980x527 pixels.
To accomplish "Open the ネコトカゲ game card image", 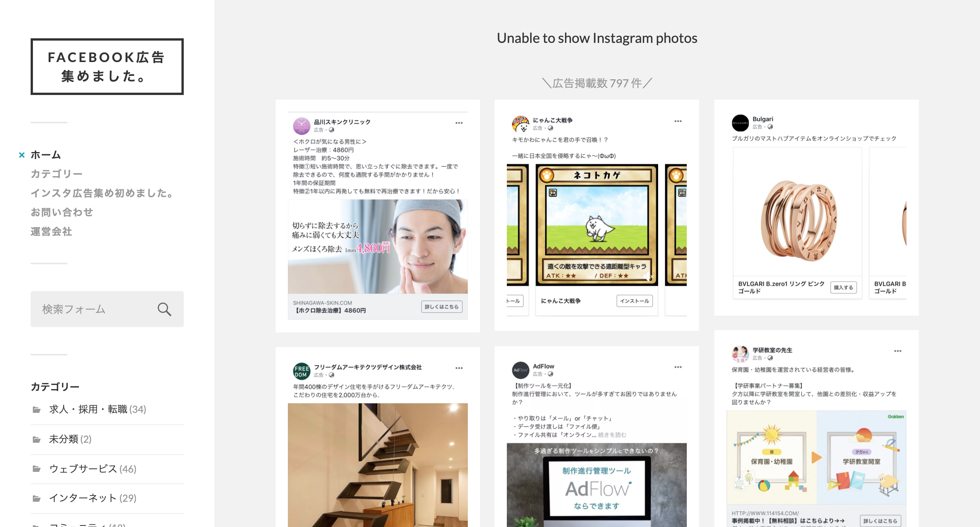I will pos(596,225).
